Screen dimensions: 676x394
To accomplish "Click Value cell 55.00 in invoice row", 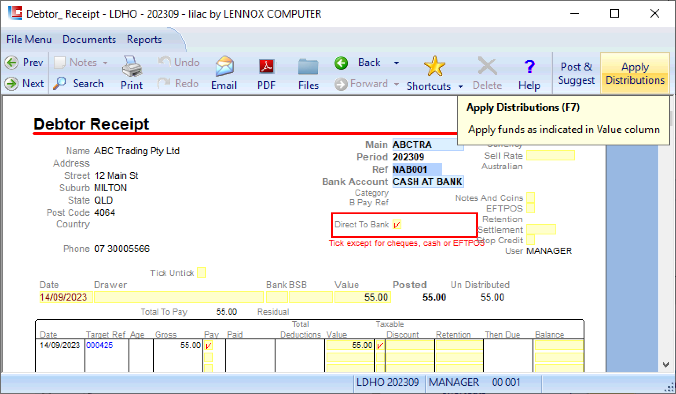I will (x=350, y=345).
